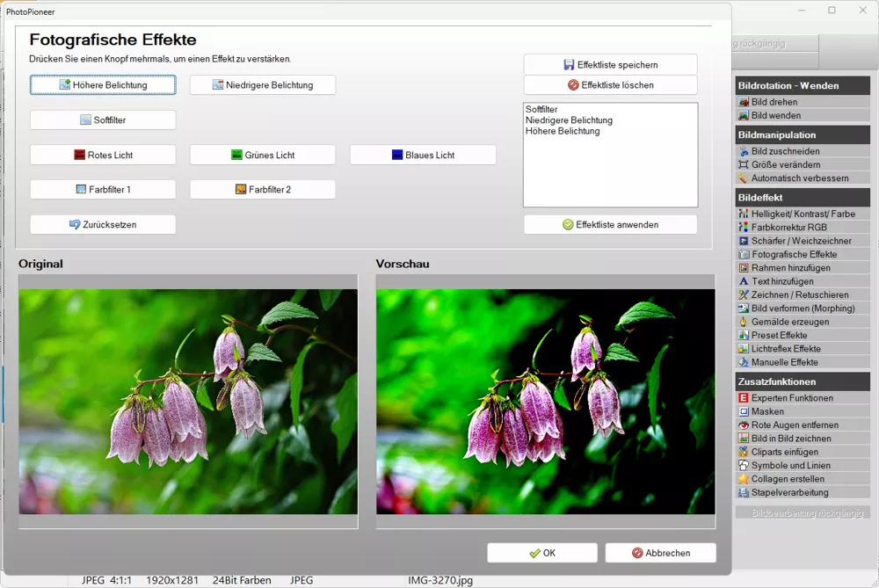Select Softfilter entry in effect list
879x588 pixels.
541,110
